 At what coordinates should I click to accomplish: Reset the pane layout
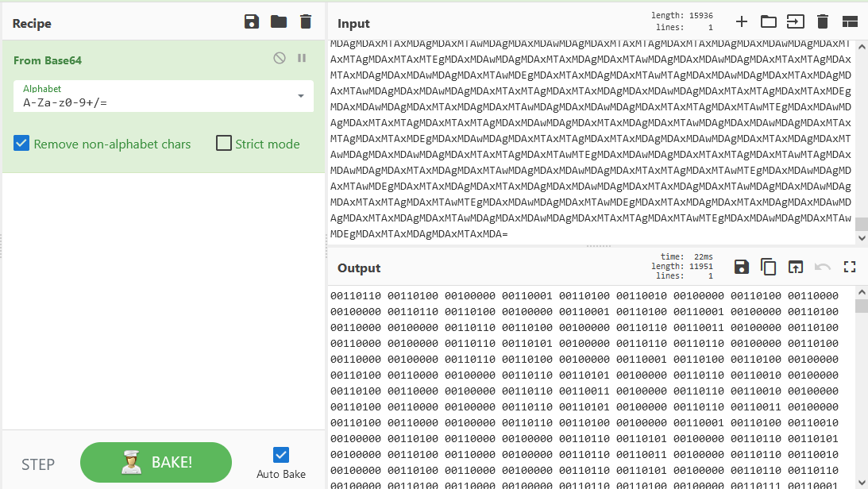click(850, 22)
